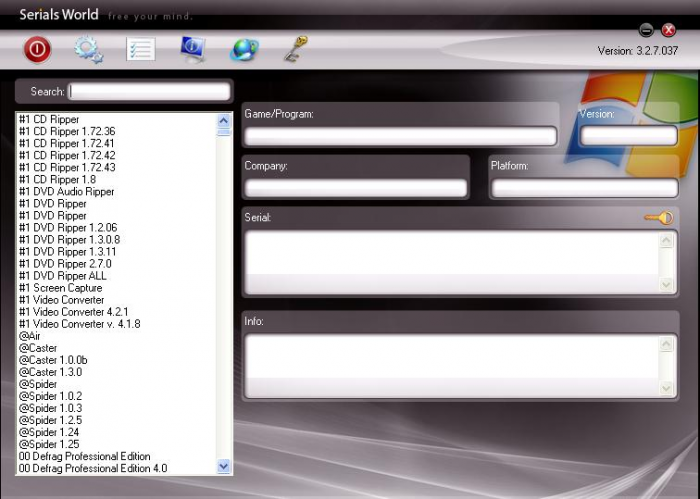Image resolution: width=700 pixels, height=499 pixels.
Task: Select "@Spider 1.2.5"
Action: point(50,420)
